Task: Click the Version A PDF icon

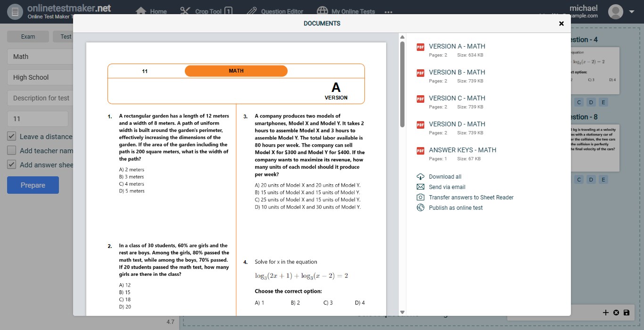Action: (x=421, y=47)
